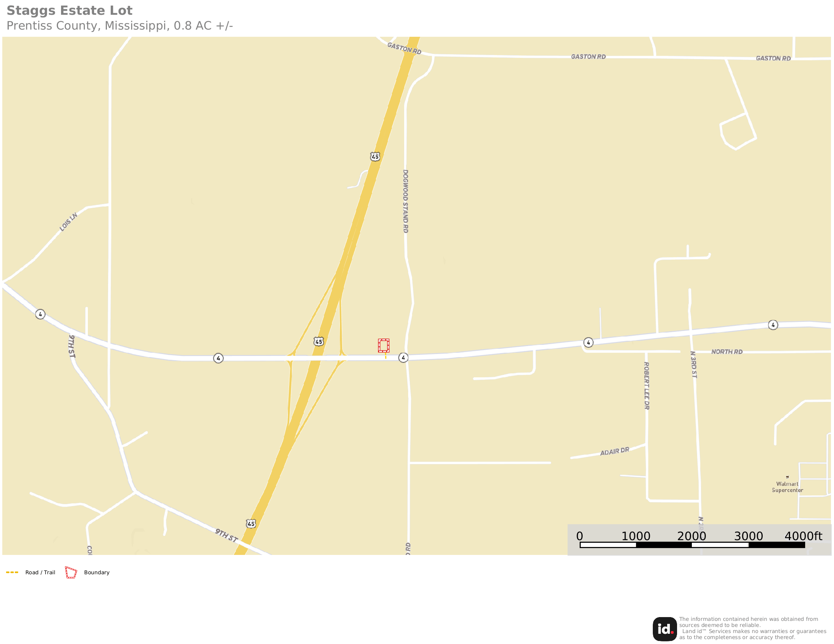
Task: Click the 2000 mark on scale bar
Action: [691, 536]
